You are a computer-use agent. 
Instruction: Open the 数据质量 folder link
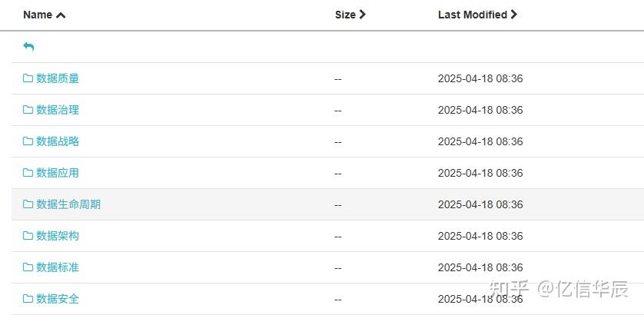click(x=58, y=78)
